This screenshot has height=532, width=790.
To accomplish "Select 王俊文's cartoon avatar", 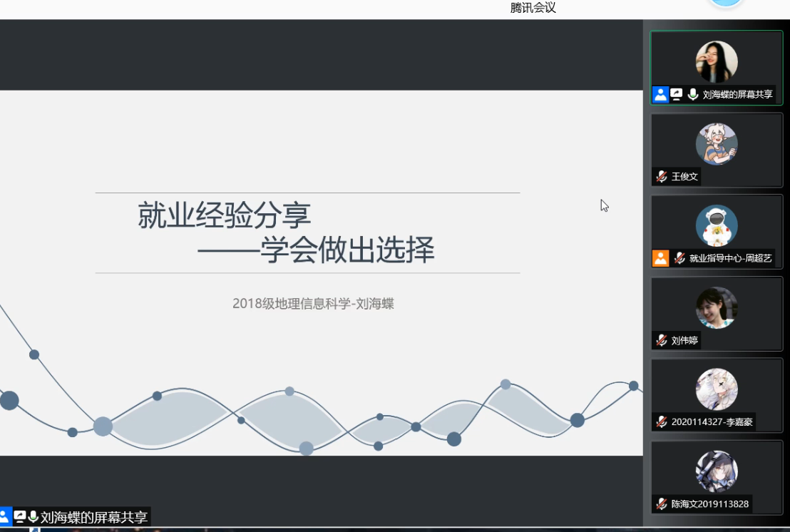I will point(717,143).
